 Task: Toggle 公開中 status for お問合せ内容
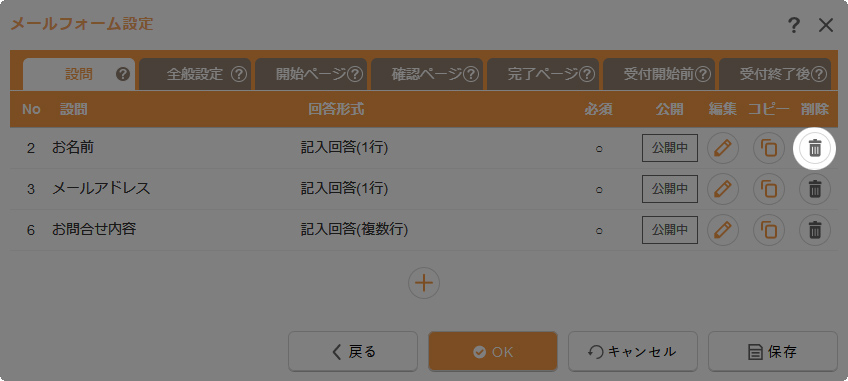[670, 230]
